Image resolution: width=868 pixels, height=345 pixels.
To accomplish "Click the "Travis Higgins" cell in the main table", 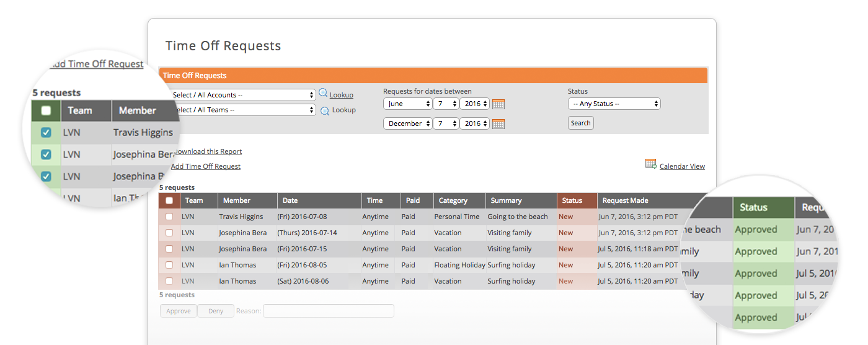I will click(241, 217).
